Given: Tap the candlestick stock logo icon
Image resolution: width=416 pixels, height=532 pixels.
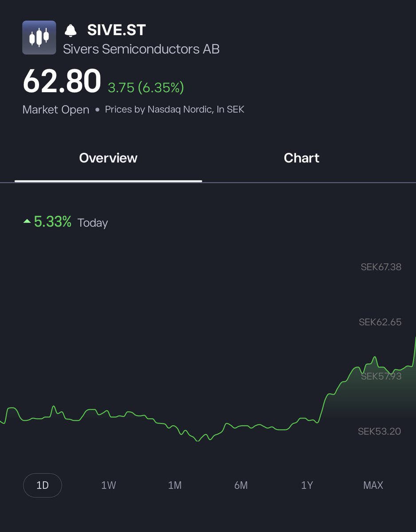Looking at the screenshot, I should point(39,38).
